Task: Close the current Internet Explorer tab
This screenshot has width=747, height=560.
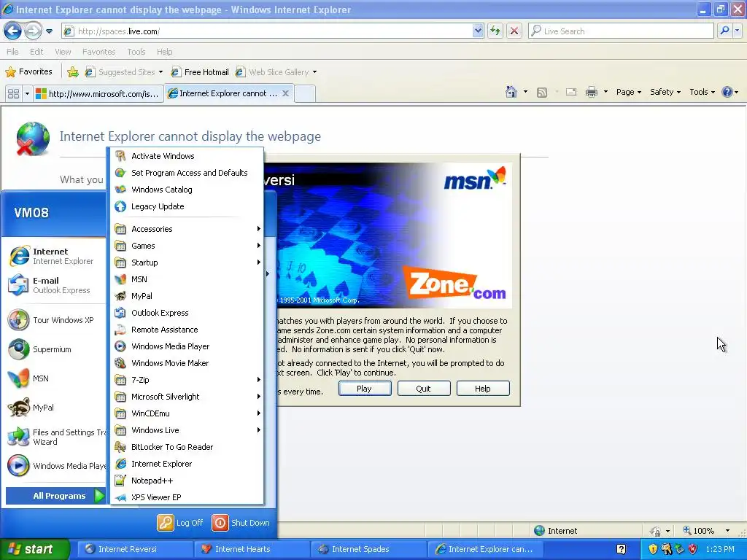Action: pos(285,93)
